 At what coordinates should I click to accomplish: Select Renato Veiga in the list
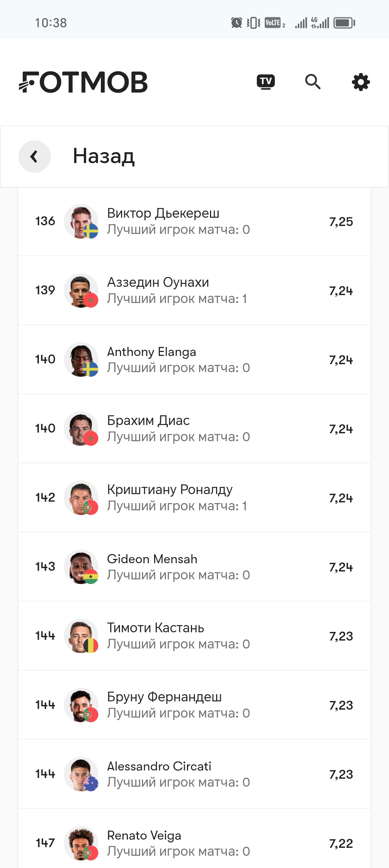tap(194, 839)
